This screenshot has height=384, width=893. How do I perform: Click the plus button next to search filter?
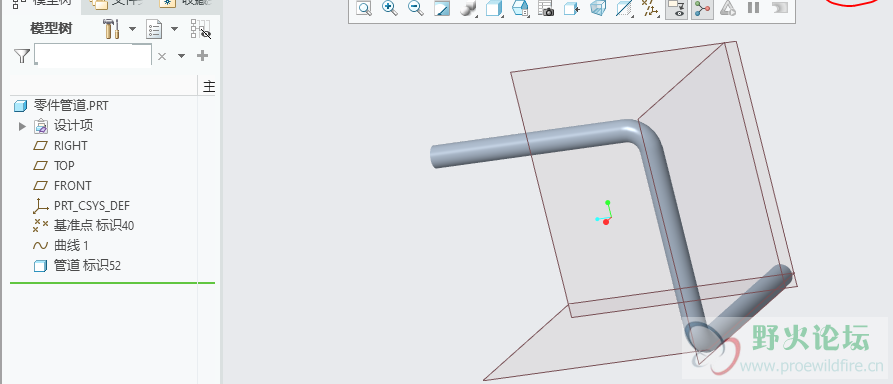202,56
